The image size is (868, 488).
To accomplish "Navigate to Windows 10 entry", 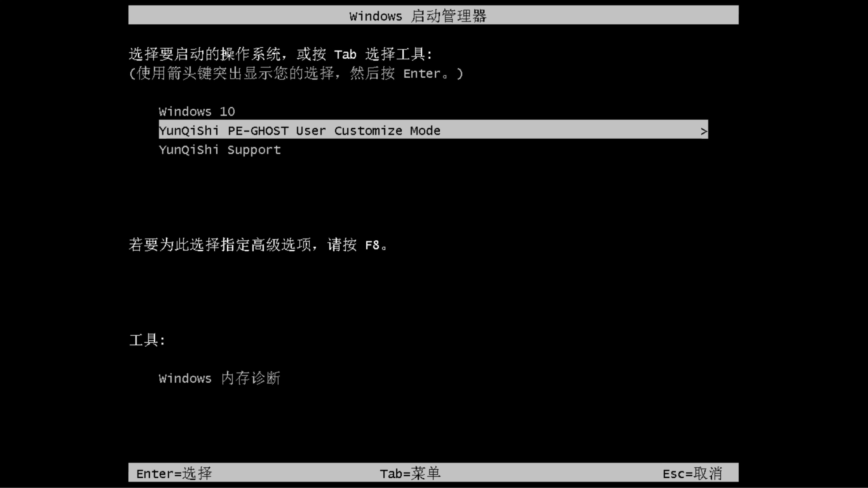I will click(x=196, y=111).
